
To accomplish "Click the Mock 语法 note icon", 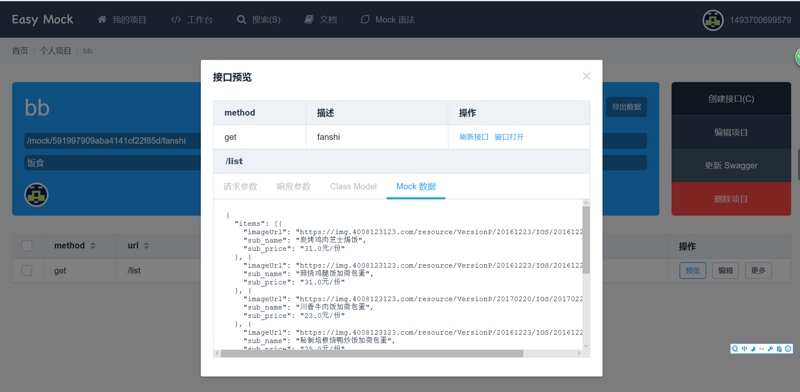I will 365,20.
